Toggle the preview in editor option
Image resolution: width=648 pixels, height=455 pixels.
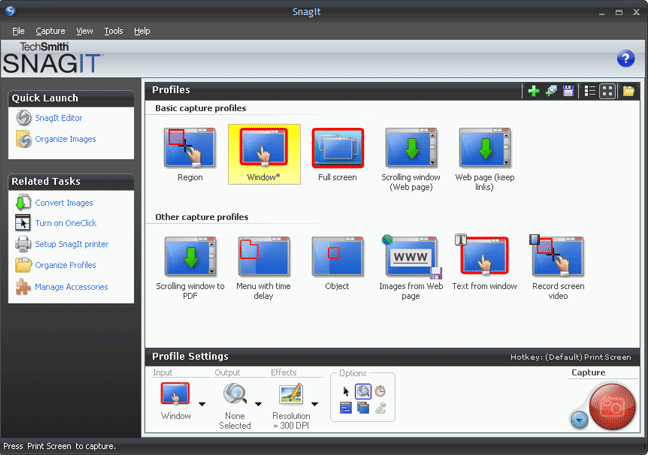point(363,392)
